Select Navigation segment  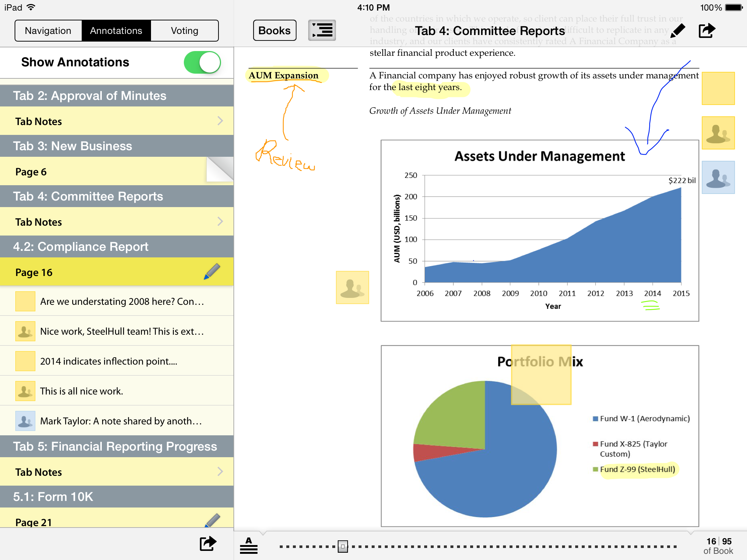(x=48, y=31)
